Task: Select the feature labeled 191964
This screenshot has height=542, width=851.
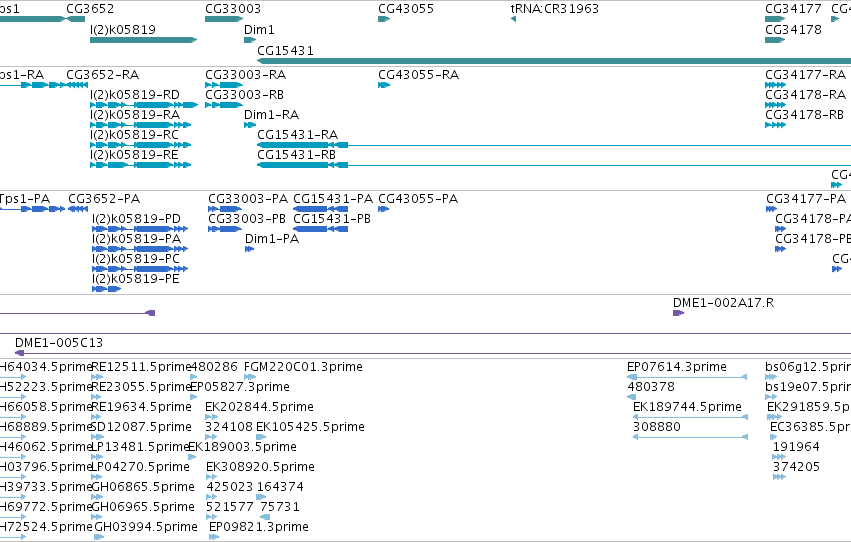Action: coord(796,447)
